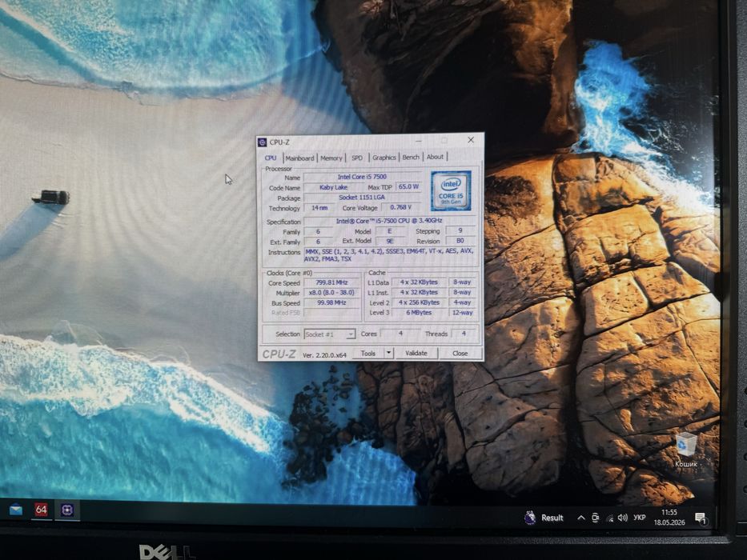The width and height of the screenshot is (747, 560).
Task: Click the L1 Data value 4 x 32 KBytes
Action: pyautogui.click(x=420, y=282)
